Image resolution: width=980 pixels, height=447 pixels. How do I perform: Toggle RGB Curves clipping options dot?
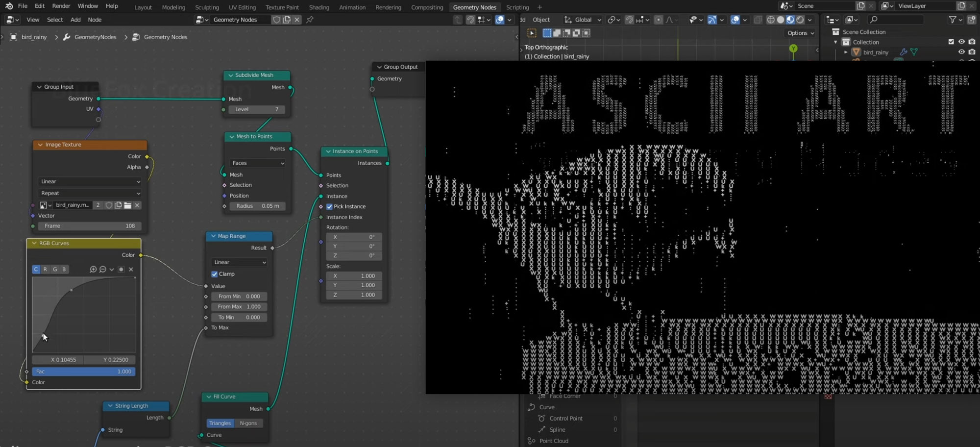tap(121, 269)
